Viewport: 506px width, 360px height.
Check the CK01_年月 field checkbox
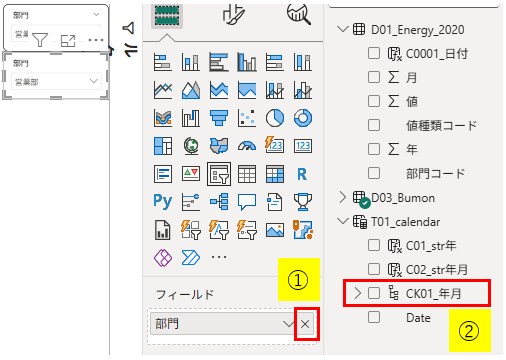coord(374,293)
